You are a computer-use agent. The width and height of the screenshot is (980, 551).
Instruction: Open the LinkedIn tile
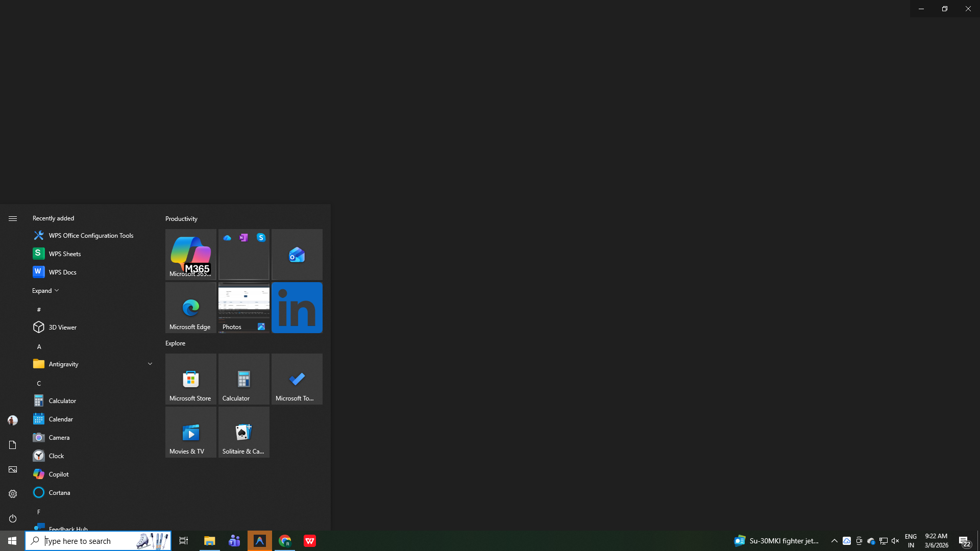click(297, 307)
